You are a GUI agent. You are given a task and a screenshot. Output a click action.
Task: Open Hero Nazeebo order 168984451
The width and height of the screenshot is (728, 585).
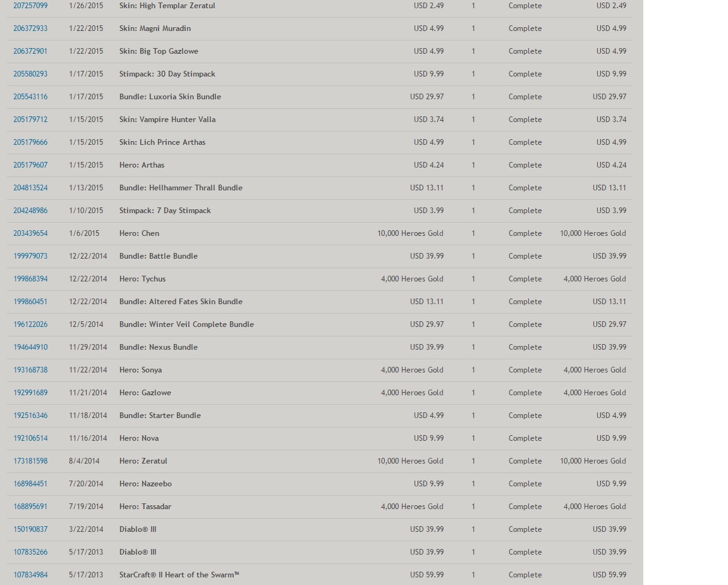click(30, 484)
